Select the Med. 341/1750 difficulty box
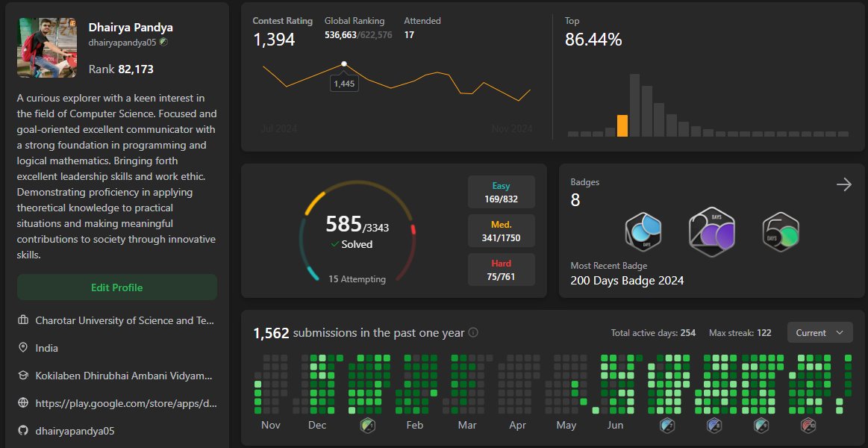The height and width of the screenshot is (448, 868). coord(502,231)
